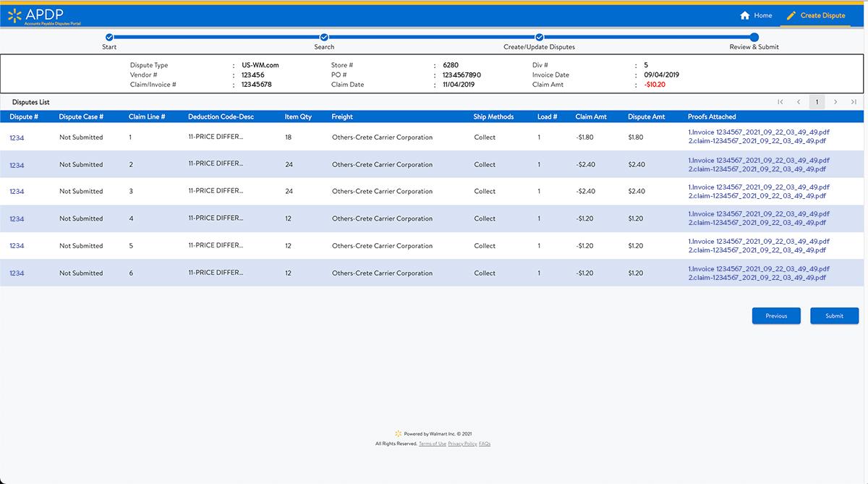This screenshot has height=484, width=868.
Task: Go to the previous page of disputes
Action: 799,101
